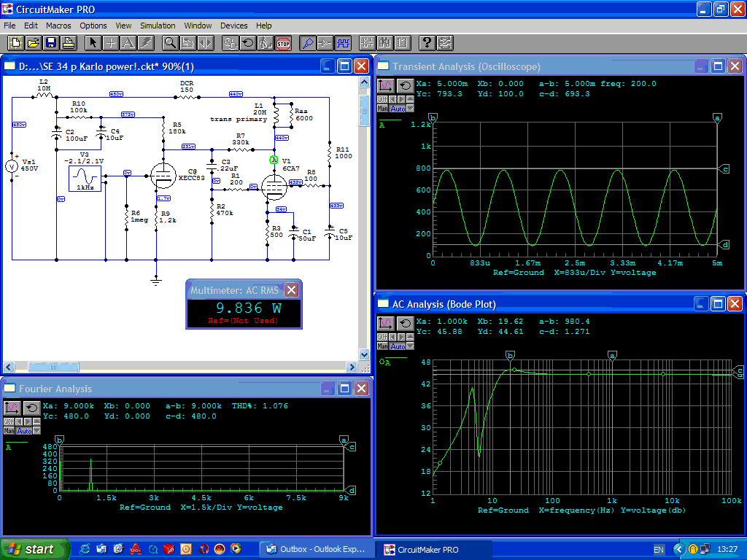This screenshot has height=560, width=747.
Task: Open the Window menu
Action: (198, 26)
